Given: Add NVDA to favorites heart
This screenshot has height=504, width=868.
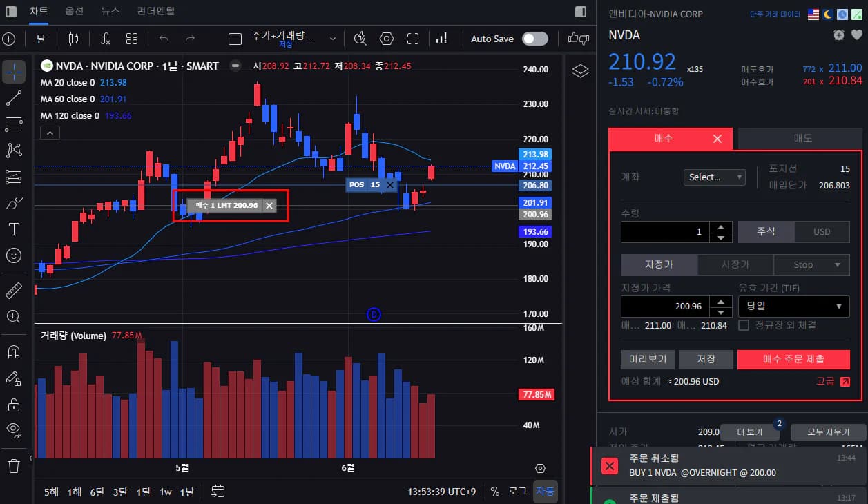Looking at the screenshot, I should point(857,35).
